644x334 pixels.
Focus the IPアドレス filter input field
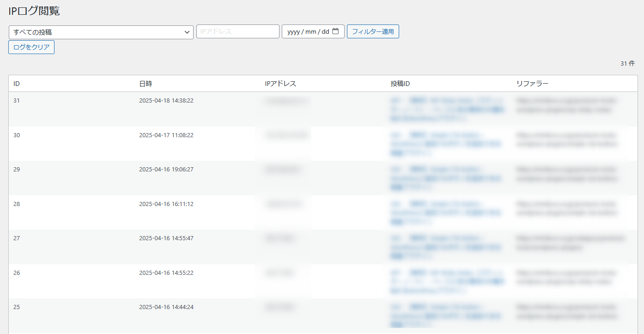click(x=238, y=31)
